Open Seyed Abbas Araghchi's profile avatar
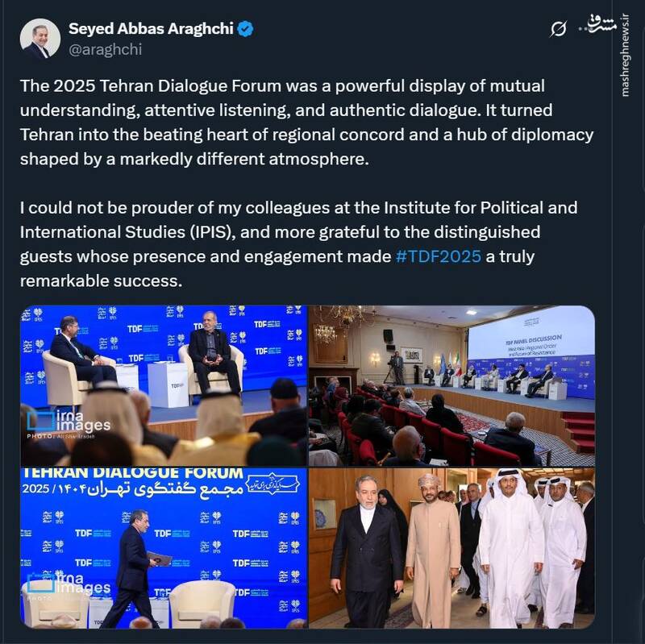645x644 pixels. point(40,39)
